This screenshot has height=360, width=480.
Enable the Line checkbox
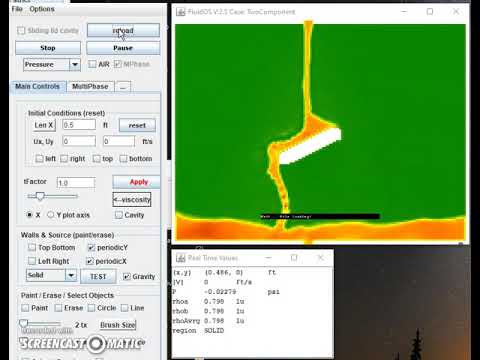pyautogui.click(x=124, y=308)
